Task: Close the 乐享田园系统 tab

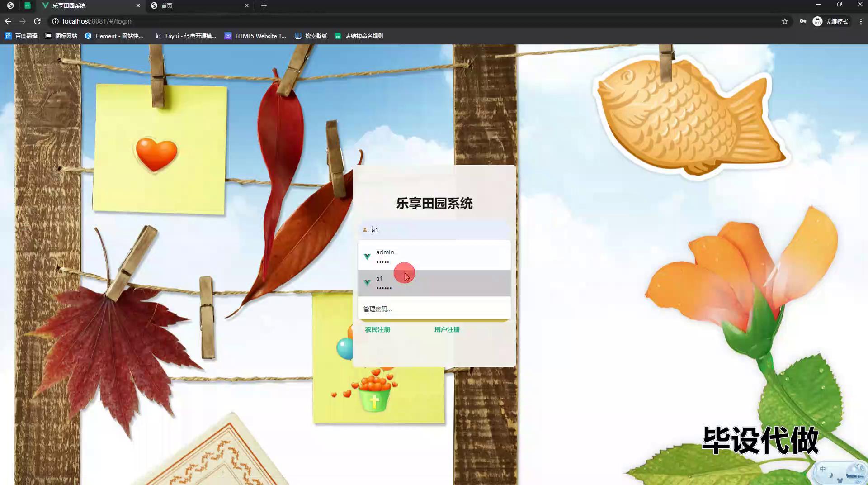Action: coord(138,5)
